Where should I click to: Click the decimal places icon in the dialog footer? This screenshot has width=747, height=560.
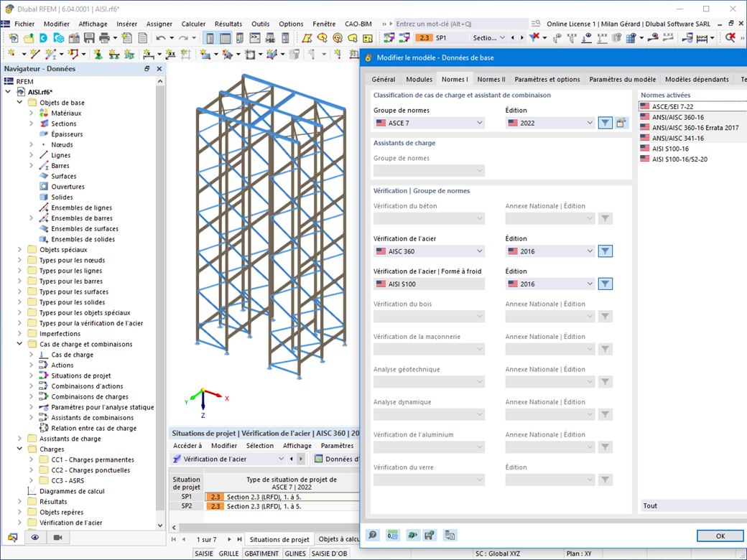coord(392,535)
